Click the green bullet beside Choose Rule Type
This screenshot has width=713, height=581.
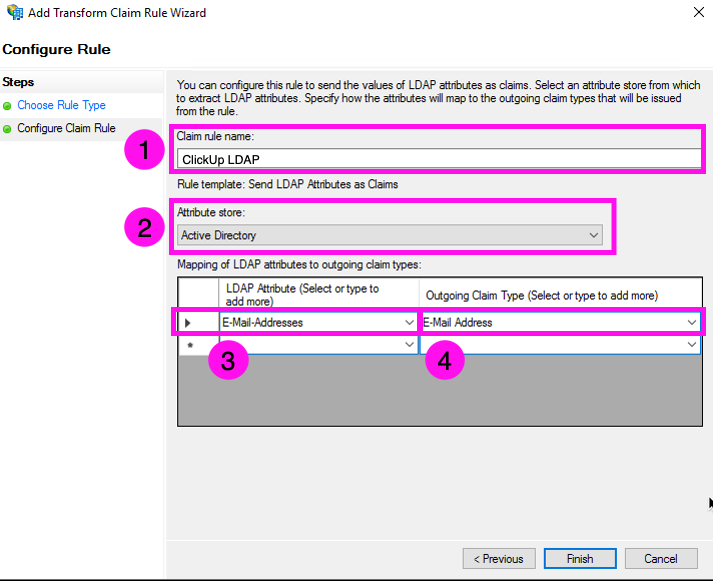8,106
